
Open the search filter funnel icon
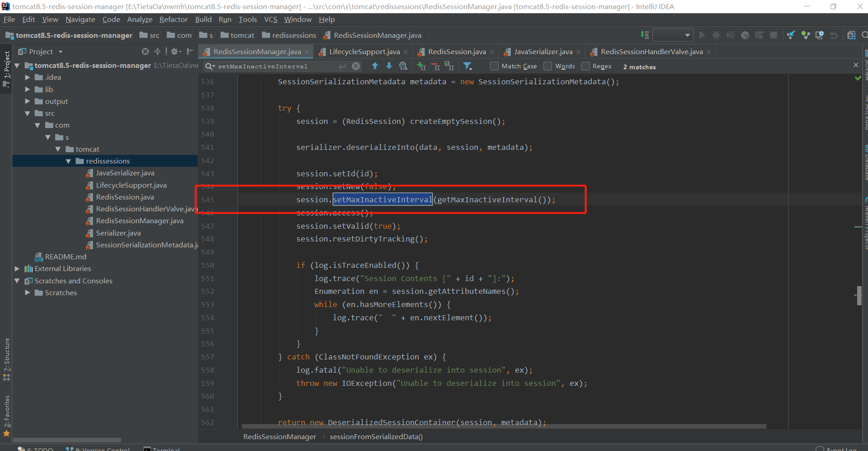pos(467,66)
